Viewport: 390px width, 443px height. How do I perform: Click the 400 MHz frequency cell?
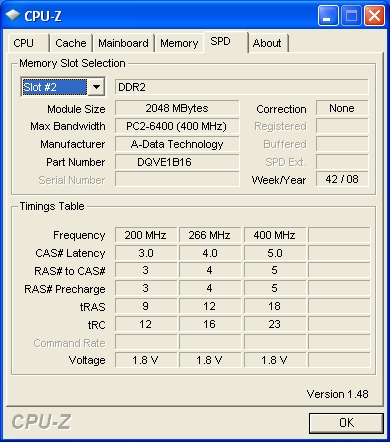click(275, 235)
